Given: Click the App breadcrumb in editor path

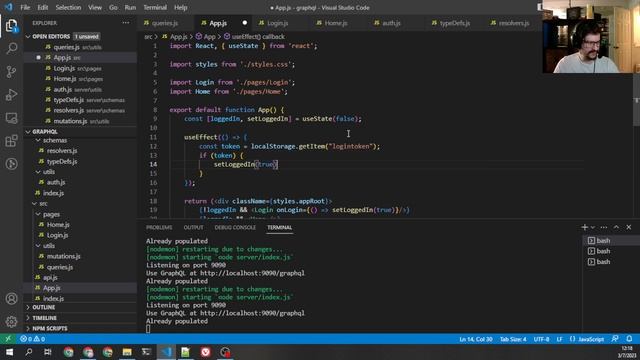Looking at the screenshot, I should coord(209,37).
